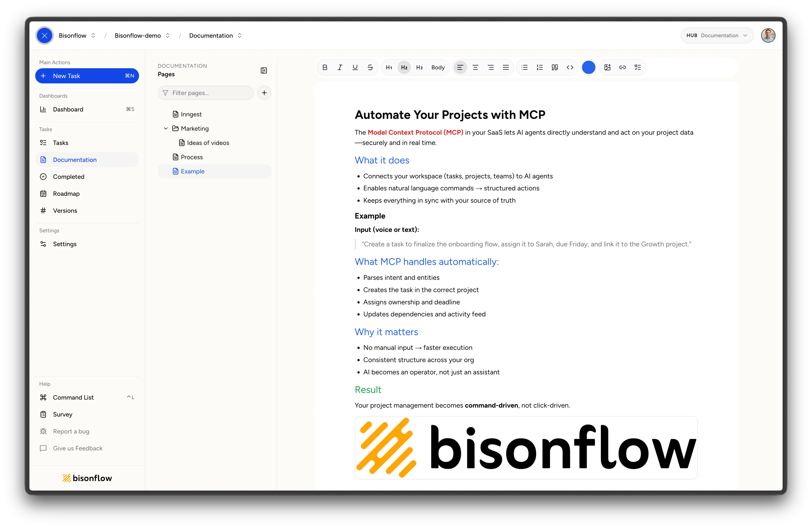The image size is (812, 528).
Task: Collapse the Marketing folder
Action: 166,128
